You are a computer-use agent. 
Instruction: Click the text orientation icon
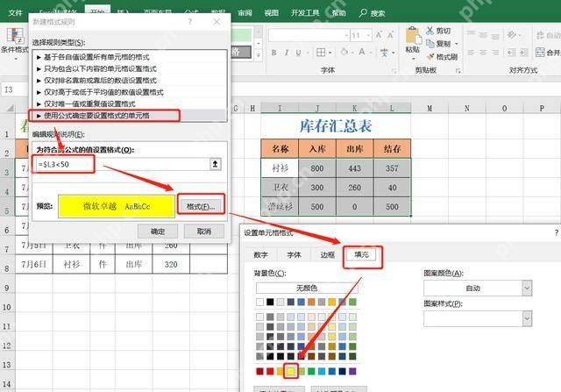coord(512,35)
